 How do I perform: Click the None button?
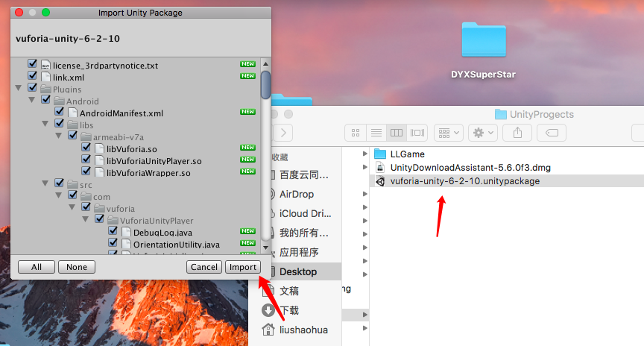point(77,267)
